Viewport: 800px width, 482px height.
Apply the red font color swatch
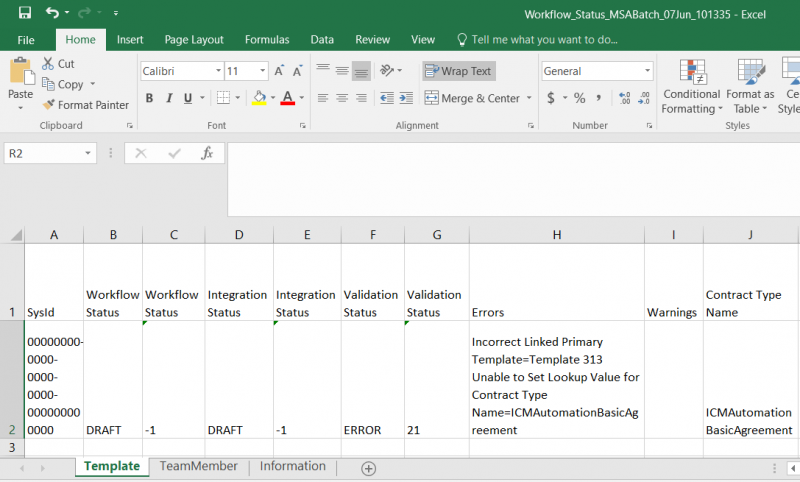click(288, 98)
